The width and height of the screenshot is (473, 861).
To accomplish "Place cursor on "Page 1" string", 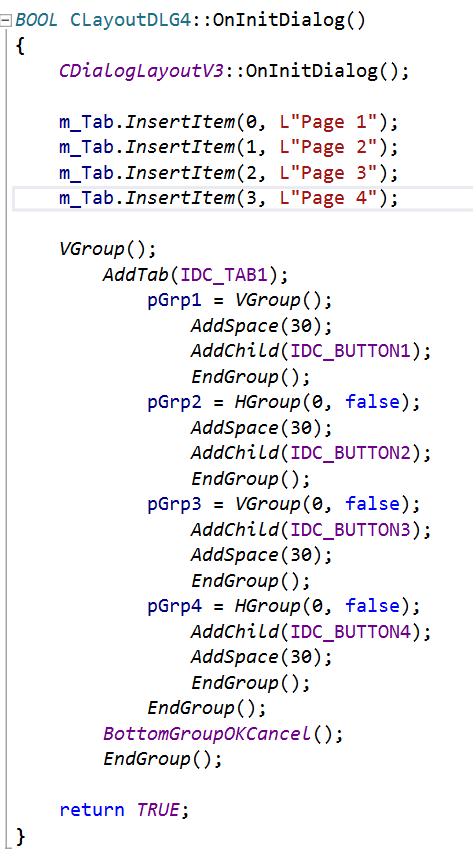I will pyautogui.click(x=329, y=122).
